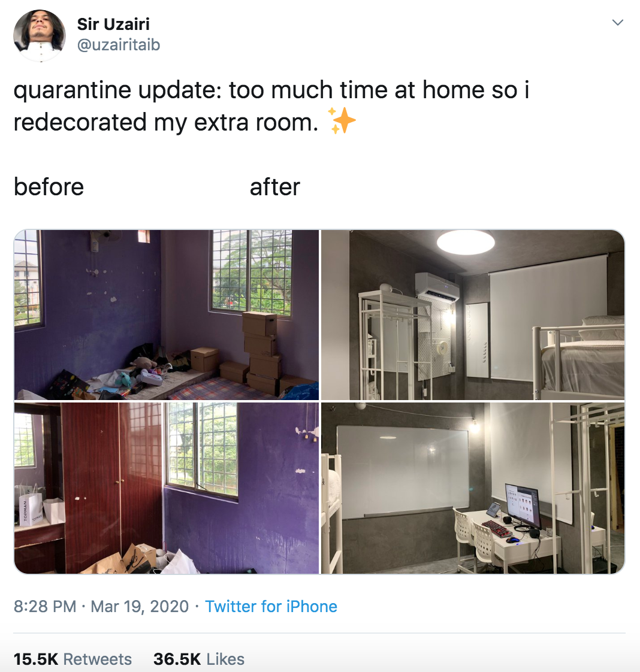
Task: Open the purple room before photo
Action: tap(167, 315)
